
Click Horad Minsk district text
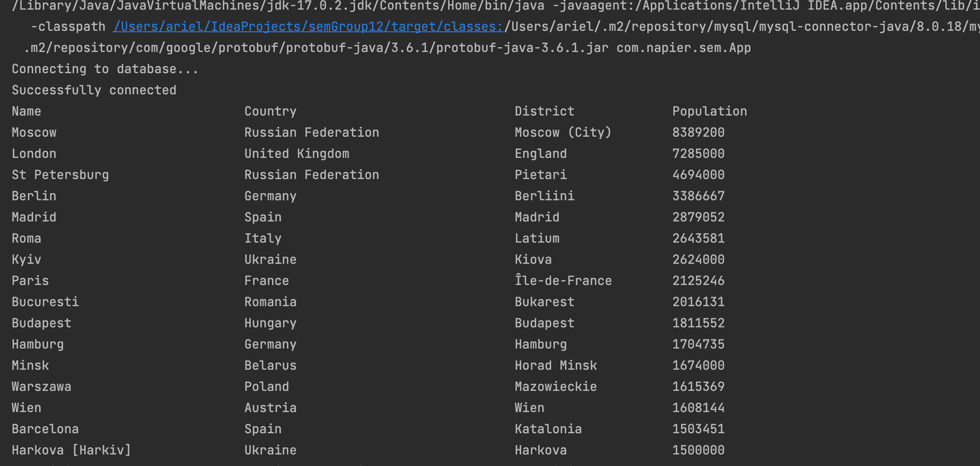pos(555,365)
